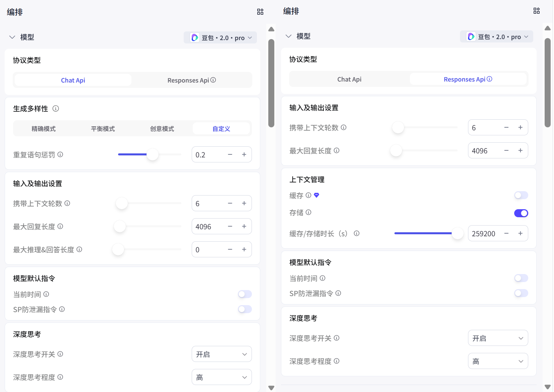Click info icon next to 存储

308,212
